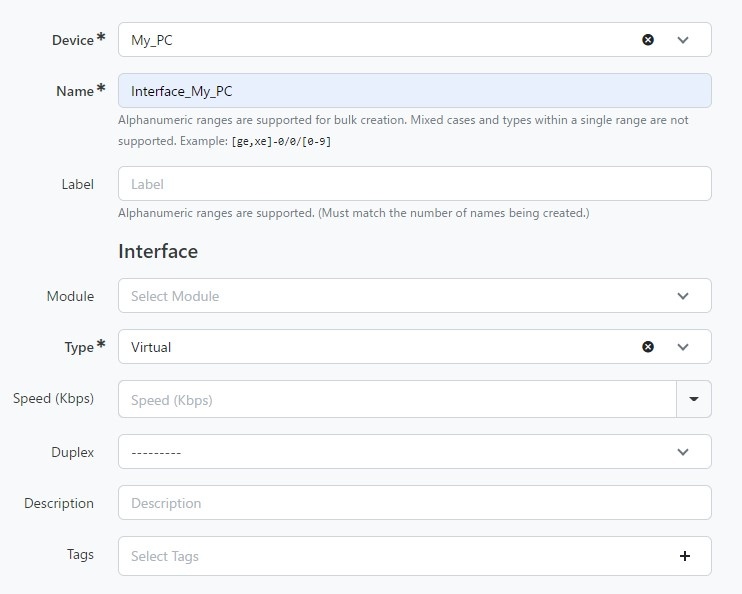Open the Speed (Kbps) caret dropdown button

pos(694,399)
